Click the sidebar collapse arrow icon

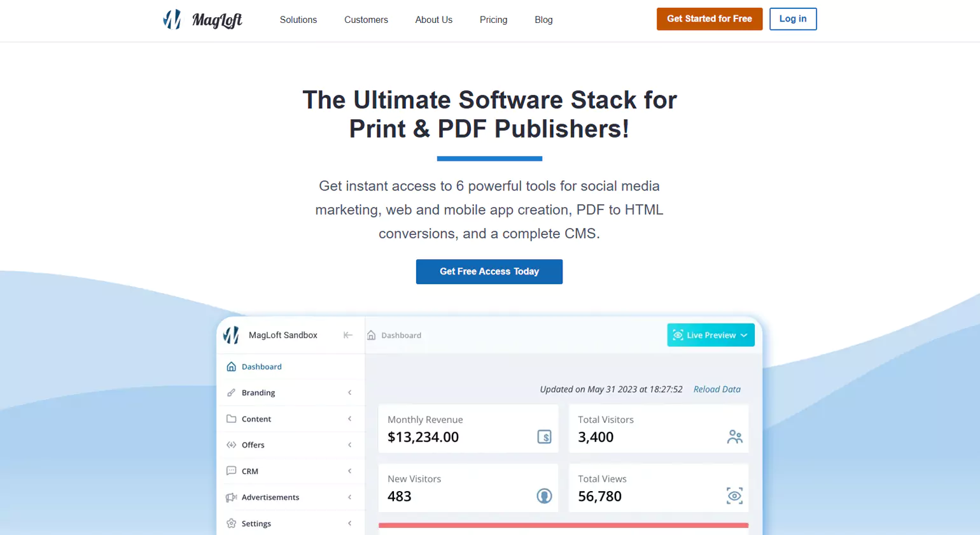(x=348, y=335)
